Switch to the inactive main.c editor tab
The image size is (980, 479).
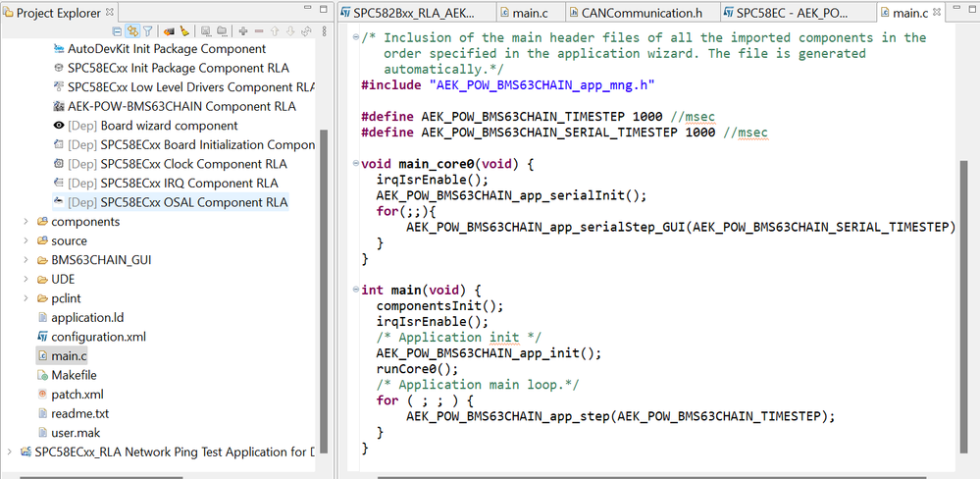click(x=532, y=13)
